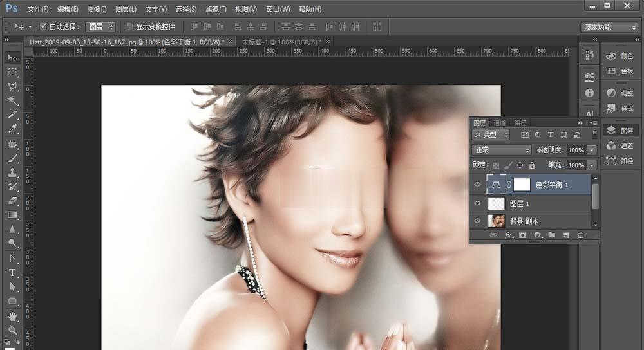
Task: Open the adjustment layer creation menu
Action: click(537, 235)
